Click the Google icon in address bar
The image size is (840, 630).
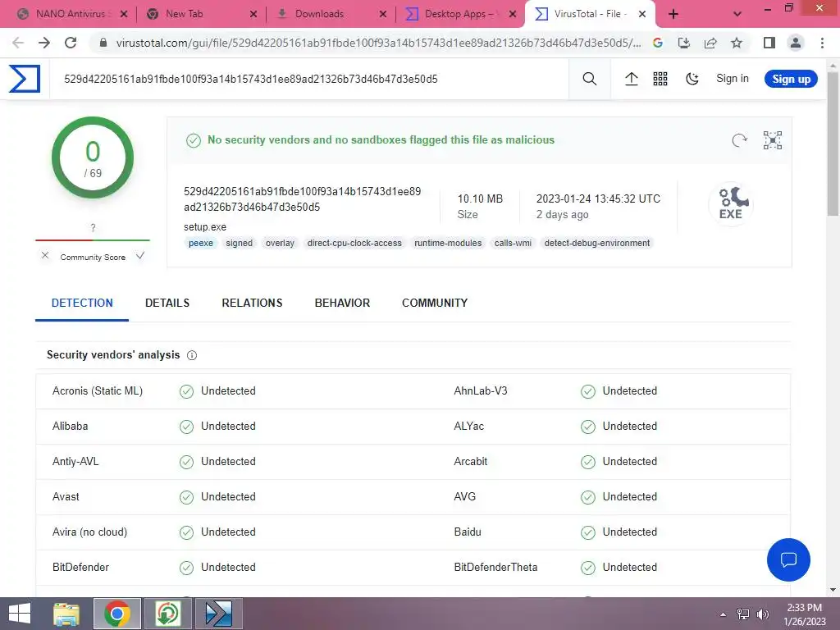tap(658, 43)
